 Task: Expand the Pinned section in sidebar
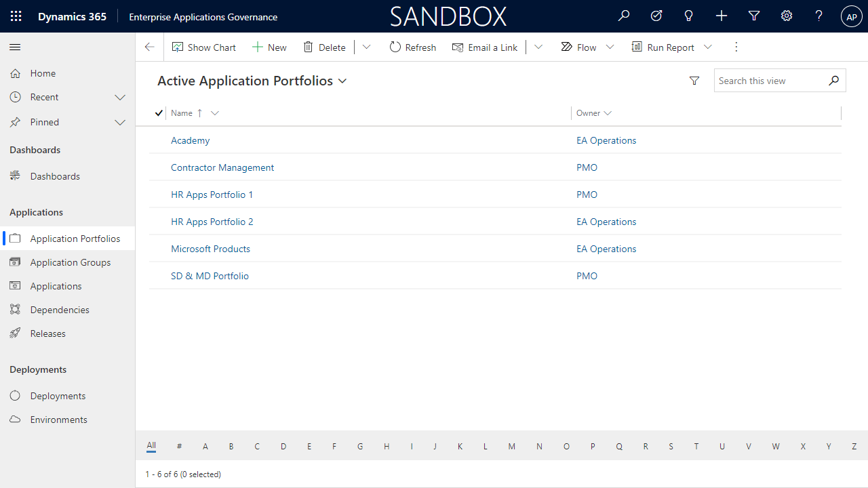tap(120, 122)
